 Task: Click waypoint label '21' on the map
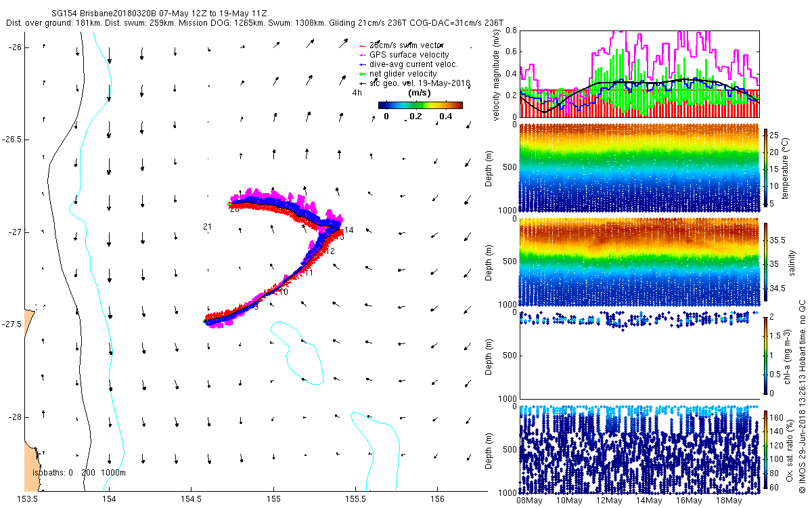tap(208, 227)
